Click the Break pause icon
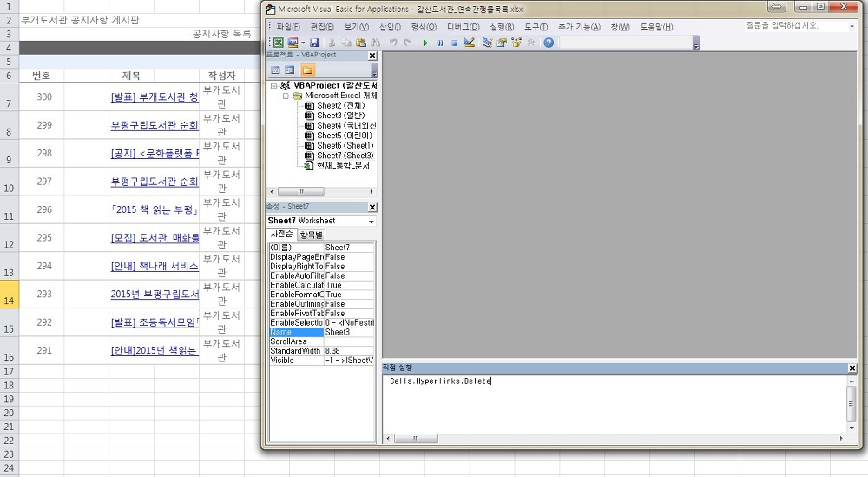The width and height of the screenshot is (868, 477). [440, 43]
